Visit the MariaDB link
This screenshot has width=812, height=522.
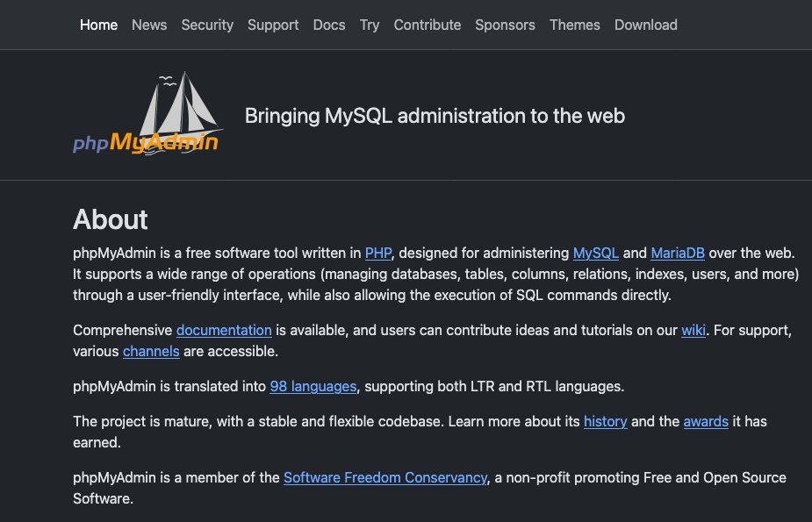(678, 253)
